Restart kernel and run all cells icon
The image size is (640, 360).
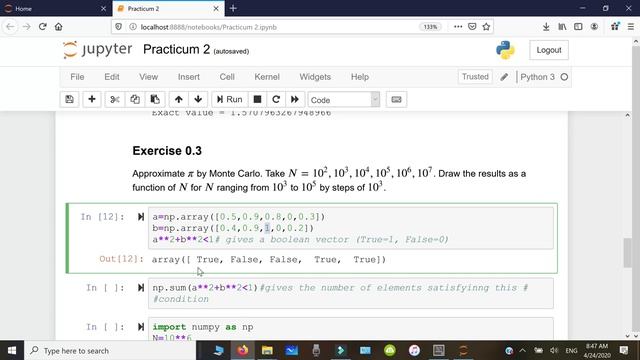coord(295,99)
